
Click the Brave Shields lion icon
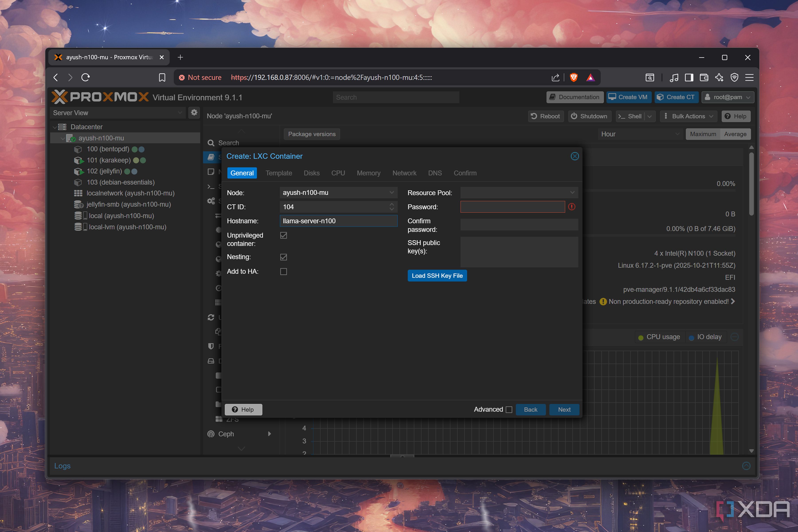pos(574,78)
